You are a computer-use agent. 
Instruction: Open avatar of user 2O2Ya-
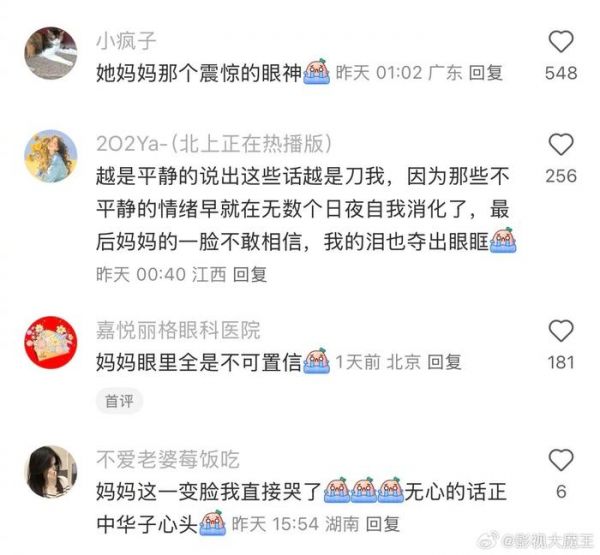pyautogui.click(x=51, y=156)
